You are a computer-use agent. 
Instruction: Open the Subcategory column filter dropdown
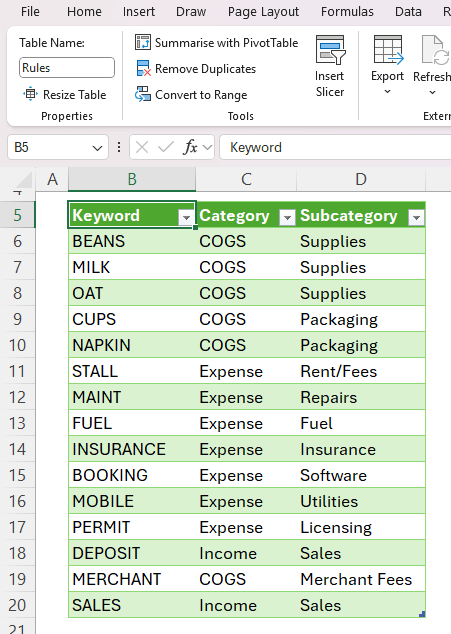[416, 218]
